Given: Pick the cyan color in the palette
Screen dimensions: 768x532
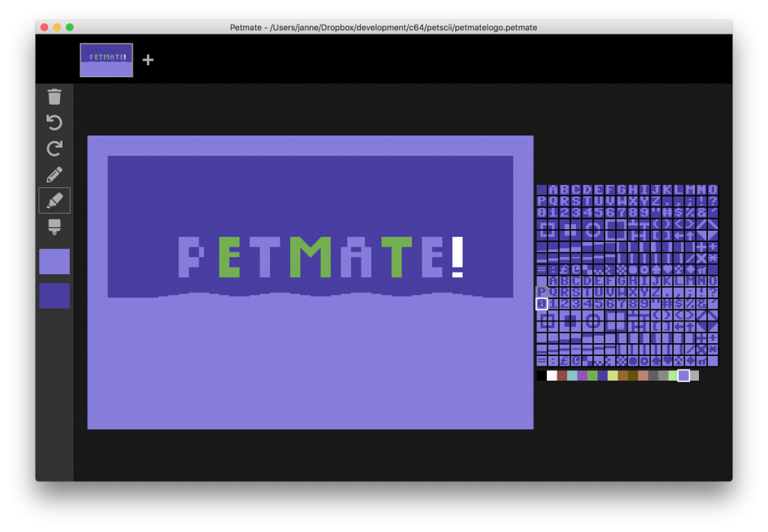Looking at the screenshot, I should [x=571, y=375].
